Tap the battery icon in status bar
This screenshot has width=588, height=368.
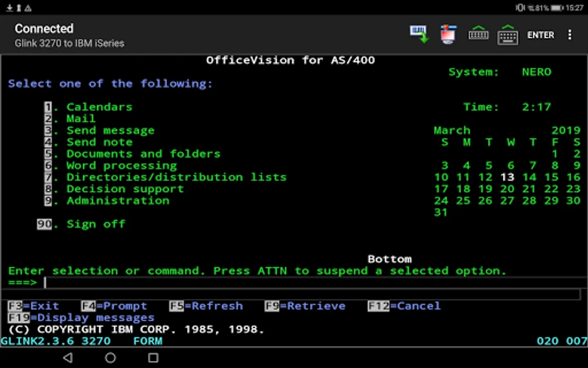coord(557,8)
